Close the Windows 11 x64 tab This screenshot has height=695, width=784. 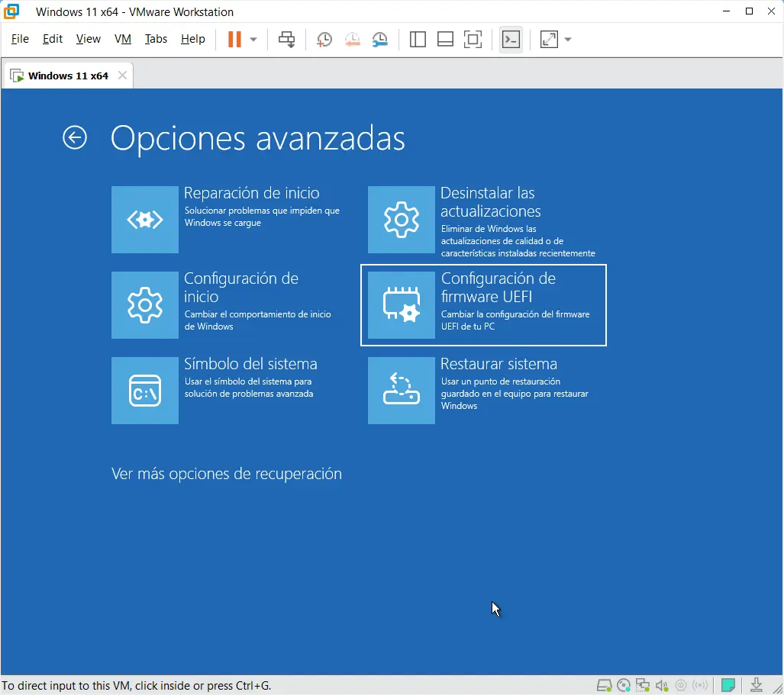click(122, 76)
